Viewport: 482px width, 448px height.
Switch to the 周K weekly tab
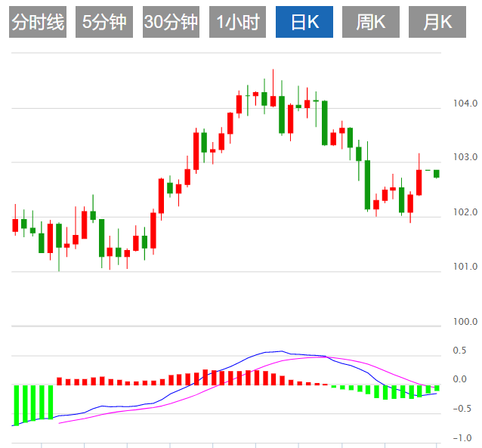click(x=371, y=22)
